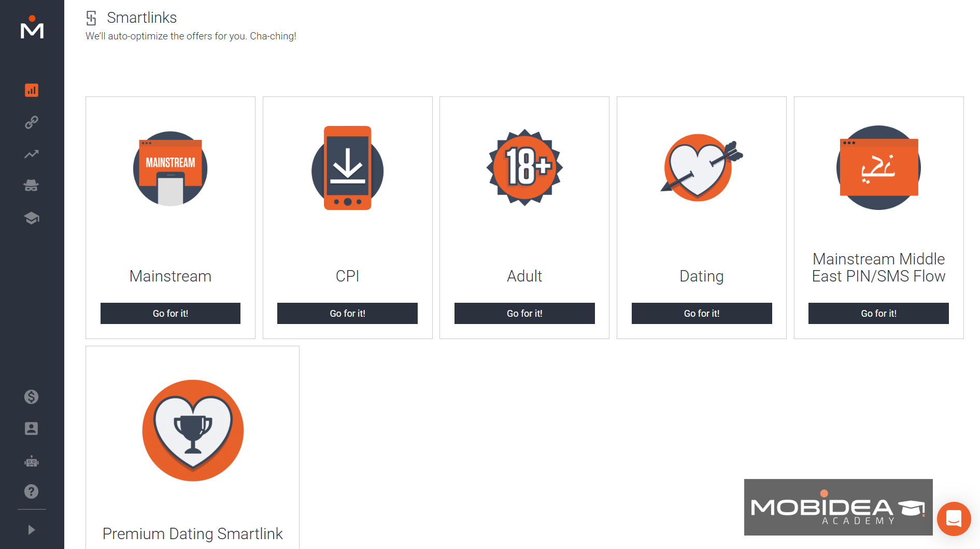The height and width of the screenshot is (549, 980).
Task: Open the spy hat icon in sidebar
Action: click(32, 186)
